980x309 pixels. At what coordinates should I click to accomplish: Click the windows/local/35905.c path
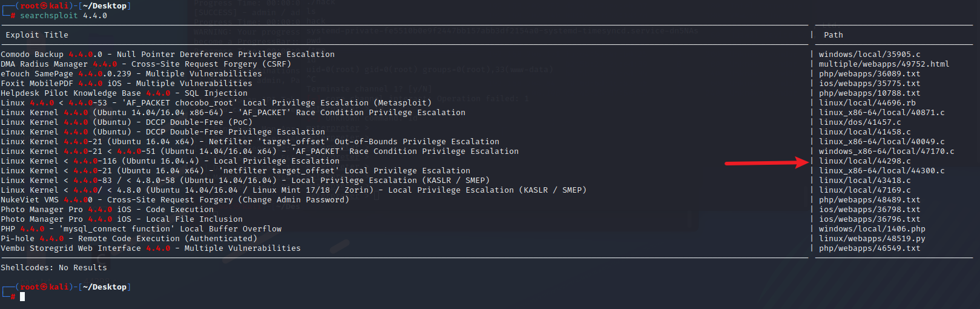(x=869, y=55)
